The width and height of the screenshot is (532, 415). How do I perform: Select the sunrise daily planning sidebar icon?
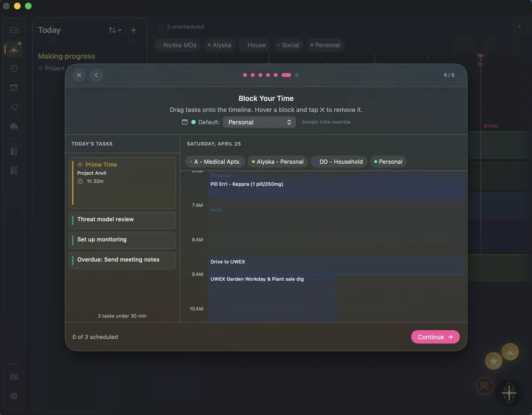click(14, 49)
